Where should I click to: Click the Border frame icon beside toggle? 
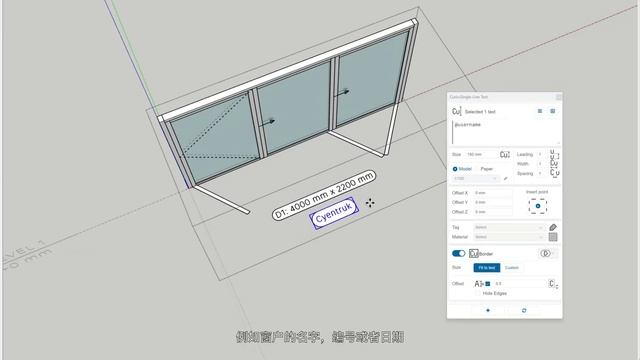coord(473,253)
